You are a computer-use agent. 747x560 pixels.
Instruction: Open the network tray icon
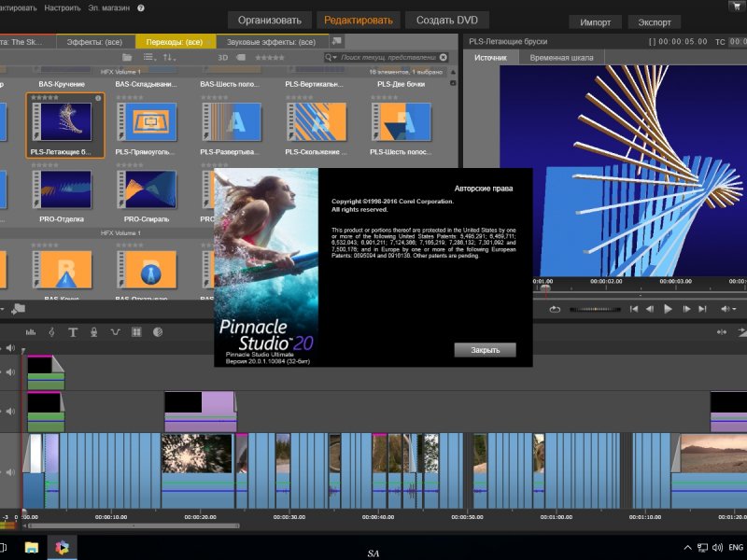[x=702, y=548]
